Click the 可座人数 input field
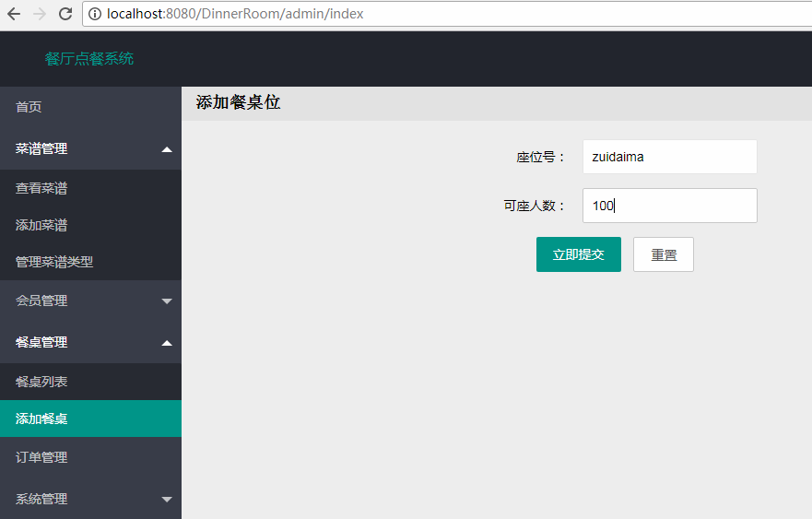812x519 pixels. 669,206
